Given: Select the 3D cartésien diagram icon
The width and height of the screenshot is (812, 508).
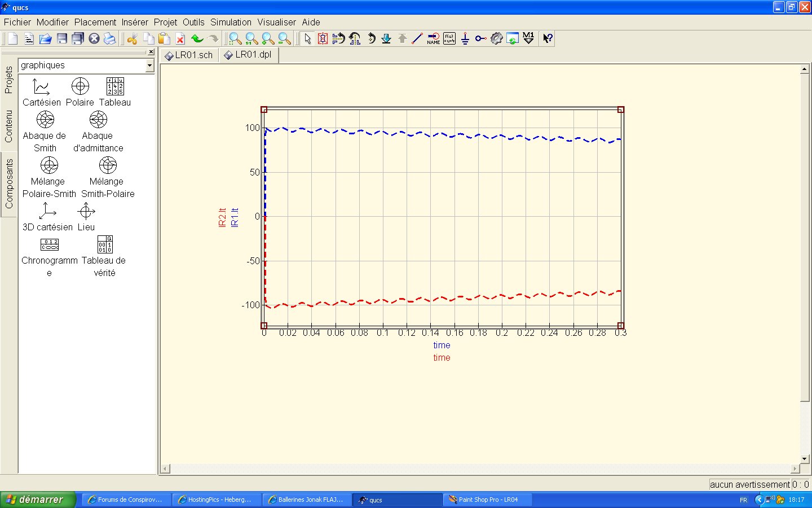Looking at the screenshot, I should 47,212.
